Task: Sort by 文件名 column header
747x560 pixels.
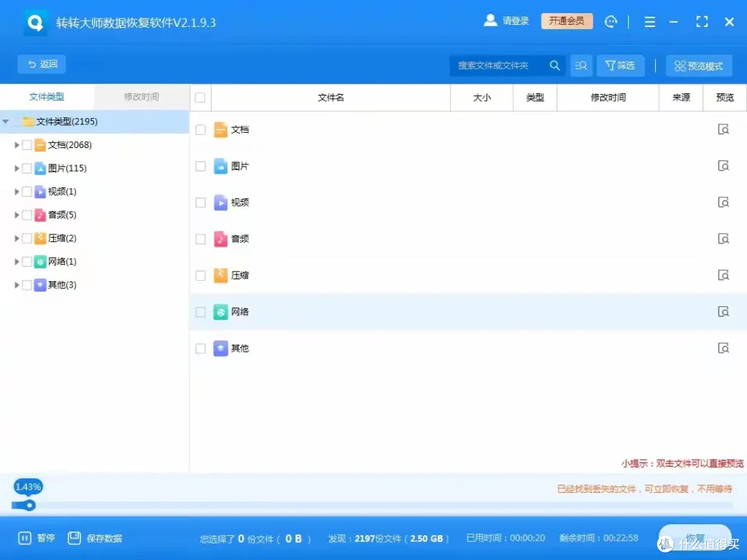Action: [331, 97]
